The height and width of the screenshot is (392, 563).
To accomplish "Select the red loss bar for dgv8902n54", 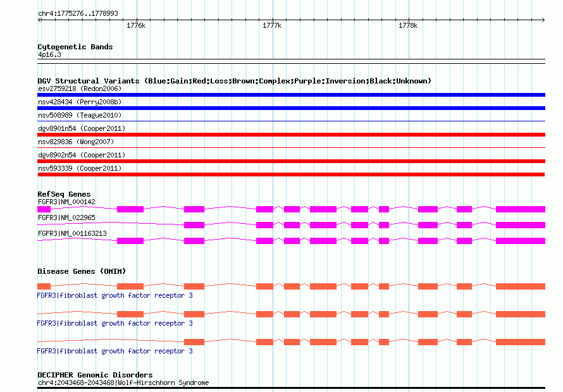I will point(291,161).
